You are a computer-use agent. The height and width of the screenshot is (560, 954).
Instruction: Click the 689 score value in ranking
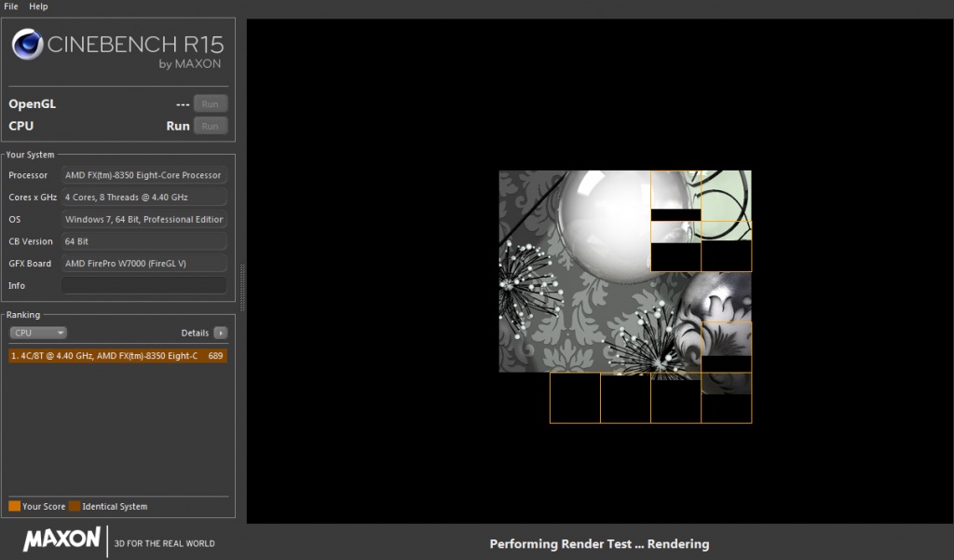click(x=215, y=356)
